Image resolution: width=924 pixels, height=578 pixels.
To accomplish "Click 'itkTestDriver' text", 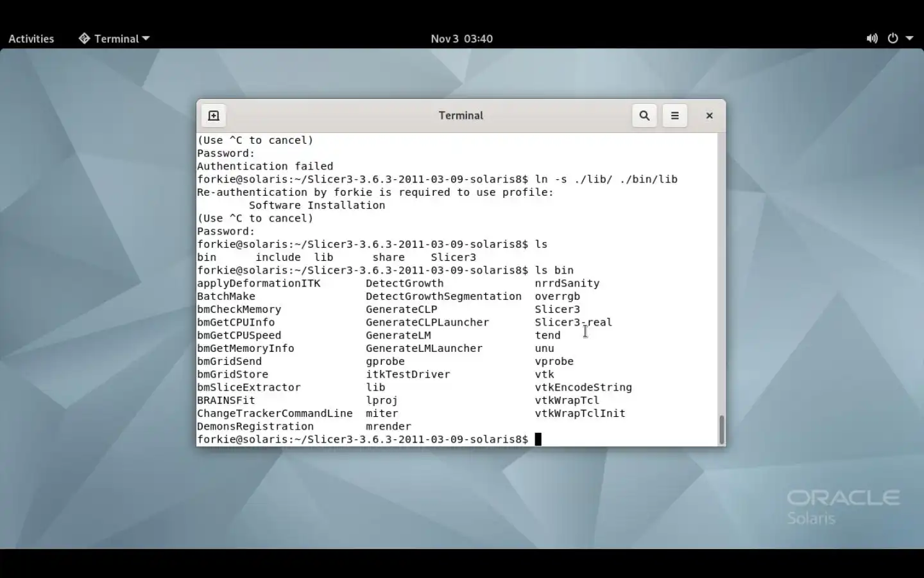I will click(x=407, y=374).
